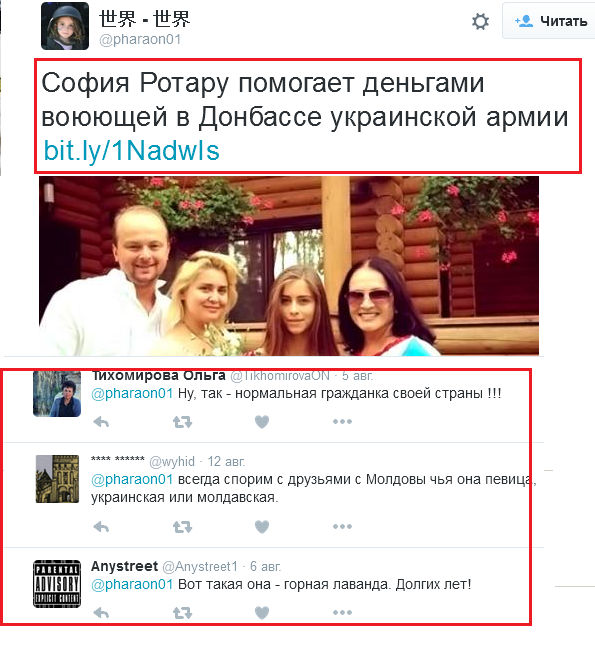Like the @wyhid reply

click(x=262, y=527)
